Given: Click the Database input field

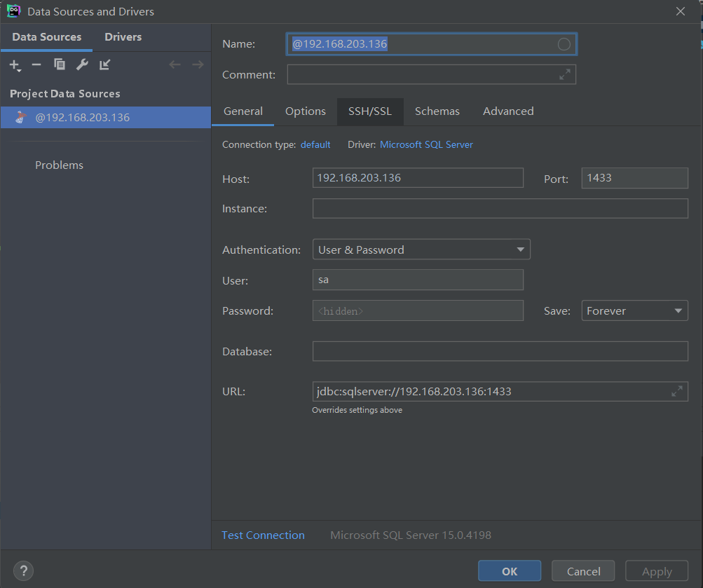Looking at the screenshot, I should pos(500,351).
